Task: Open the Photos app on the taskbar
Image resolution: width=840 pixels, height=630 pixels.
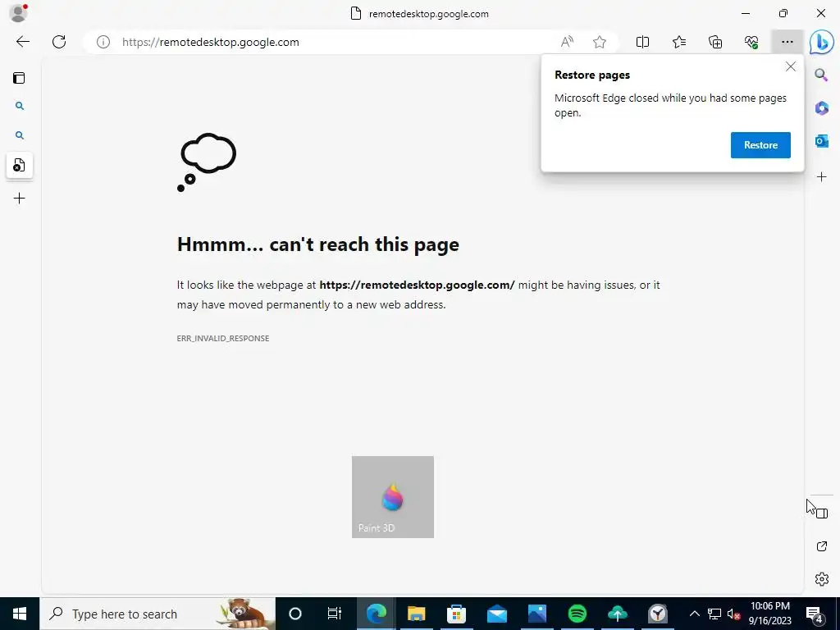Action: [x=536, y=614]
